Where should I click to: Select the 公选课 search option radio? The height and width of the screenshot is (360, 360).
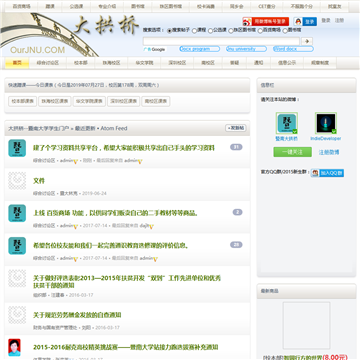[x=210, y=31]
